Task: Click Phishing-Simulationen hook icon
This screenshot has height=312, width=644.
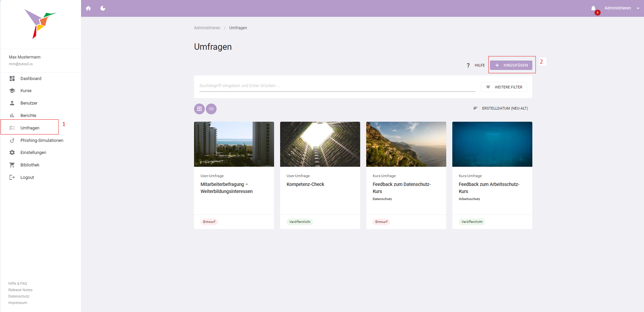Action: 12,141
